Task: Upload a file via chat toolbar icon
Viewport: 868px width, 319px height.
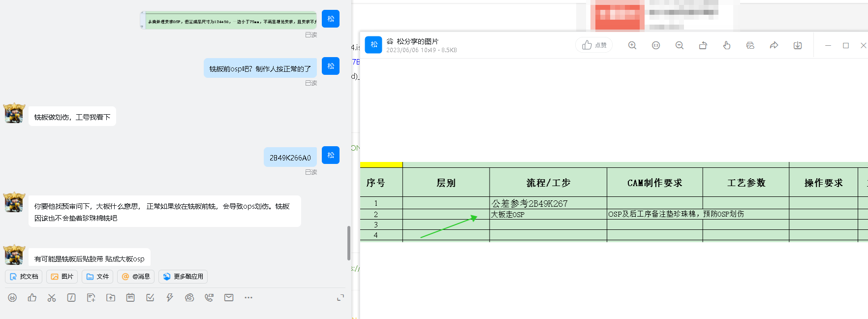Action: pos(111,297)
